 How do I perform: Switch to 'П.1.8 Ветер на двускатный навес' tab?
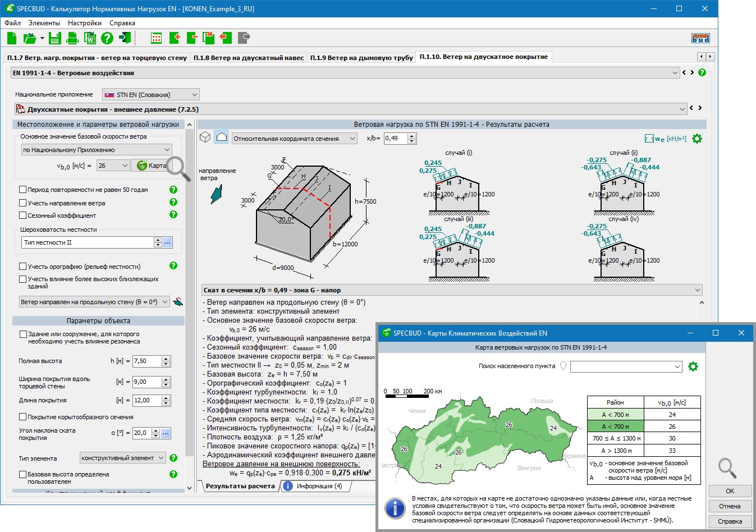pos(249,58)
